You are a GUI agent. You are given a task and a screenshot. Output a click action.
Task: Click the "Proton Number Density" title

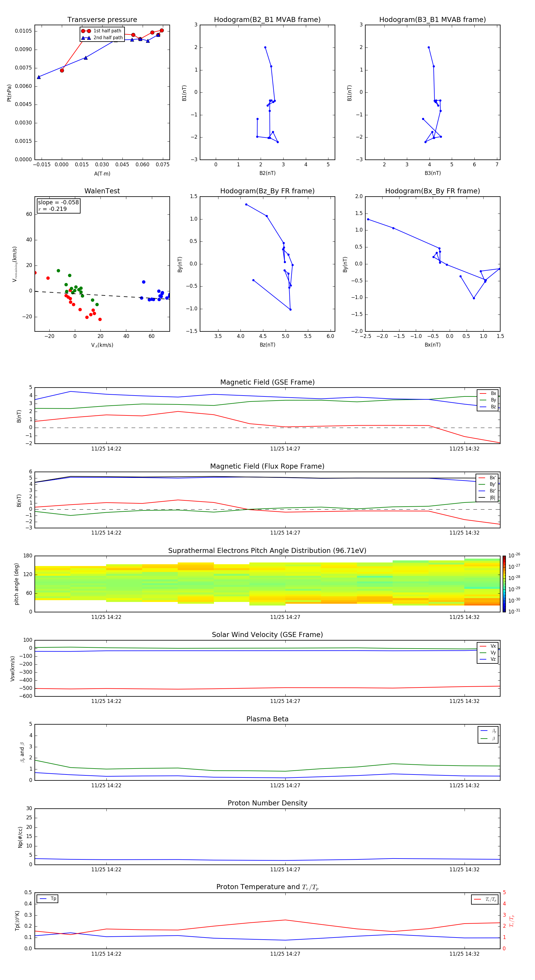tap(267, 803)
